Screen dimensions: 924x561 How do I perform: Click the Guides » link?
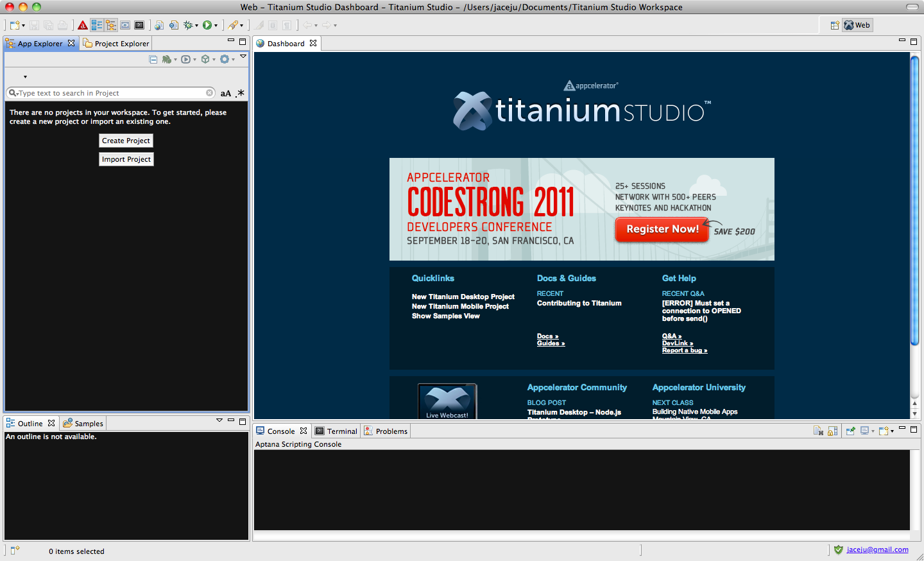click(x=551, y=343)
